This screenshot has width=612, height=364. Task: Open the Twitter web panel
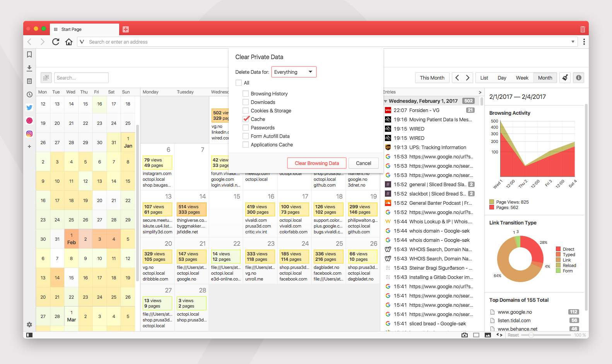(x=29, y=107)
